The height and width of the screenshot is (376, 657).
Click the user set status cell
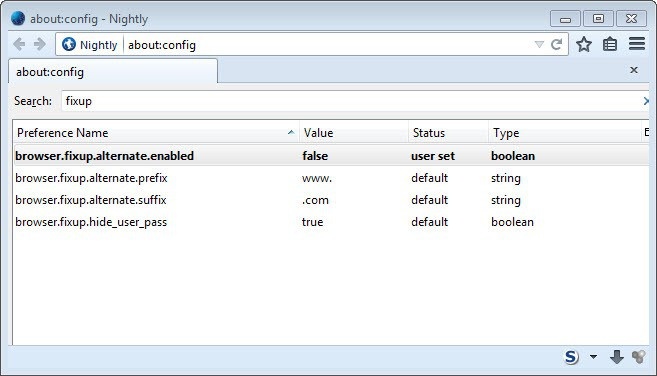click(433, 156)
